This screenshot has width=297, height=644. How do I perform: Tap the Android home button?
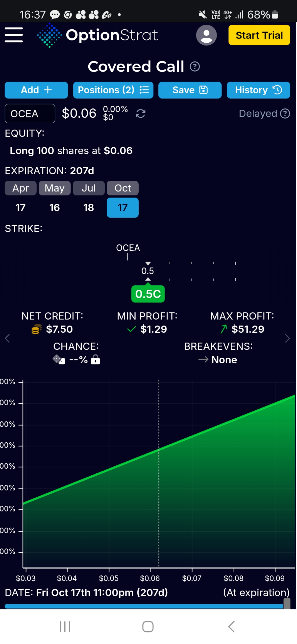pyautogui.click(x=148, y=627)
